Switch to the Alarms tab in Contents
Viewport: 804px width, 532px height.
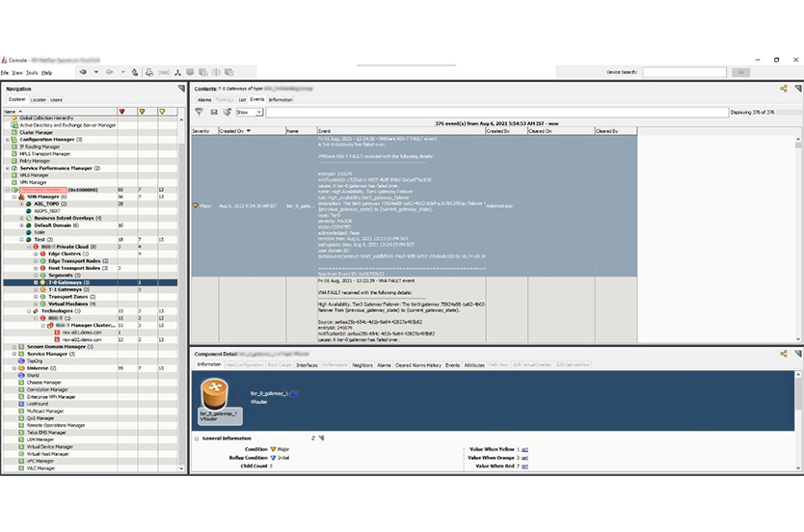(204, 99)
